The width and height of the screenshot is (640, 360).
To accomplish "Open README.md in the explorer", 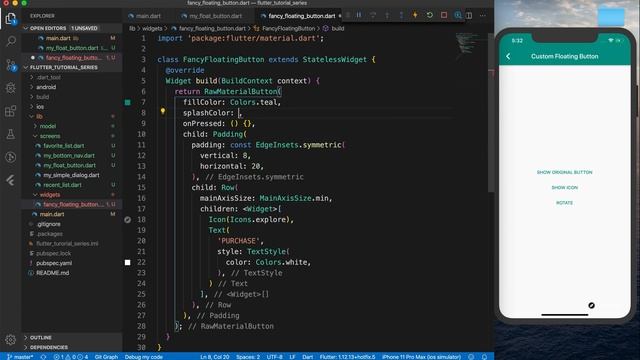I will tap(52, 273).
